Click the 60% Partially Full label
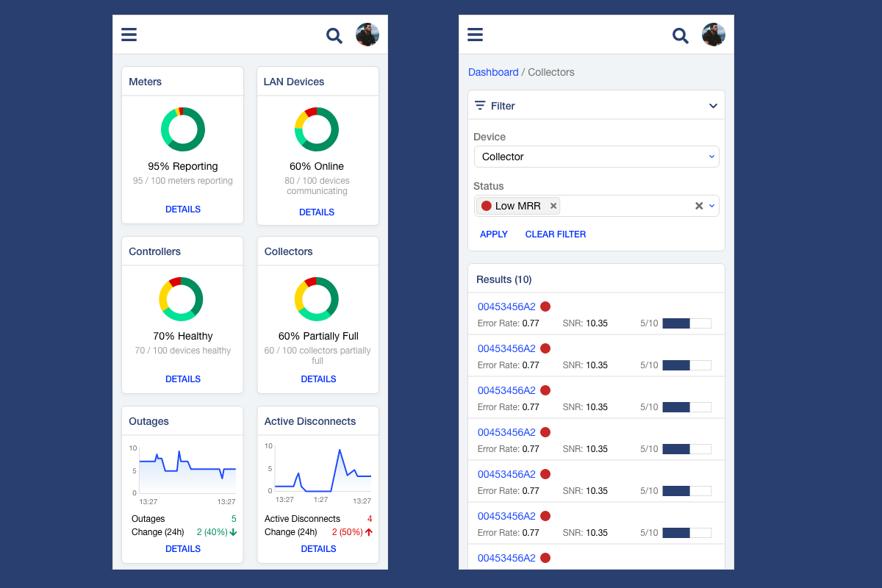Viewport: 882px width, 588px height. pos(318,336)
